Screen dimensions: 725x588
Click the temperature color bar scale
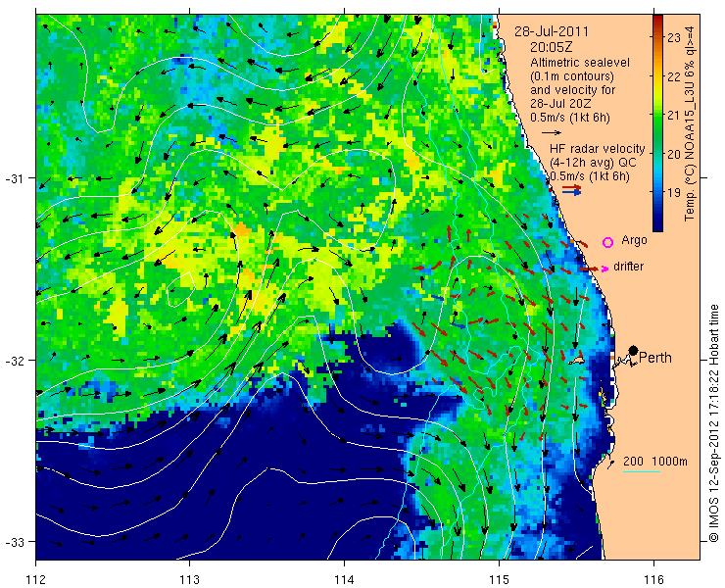point(657,123)
